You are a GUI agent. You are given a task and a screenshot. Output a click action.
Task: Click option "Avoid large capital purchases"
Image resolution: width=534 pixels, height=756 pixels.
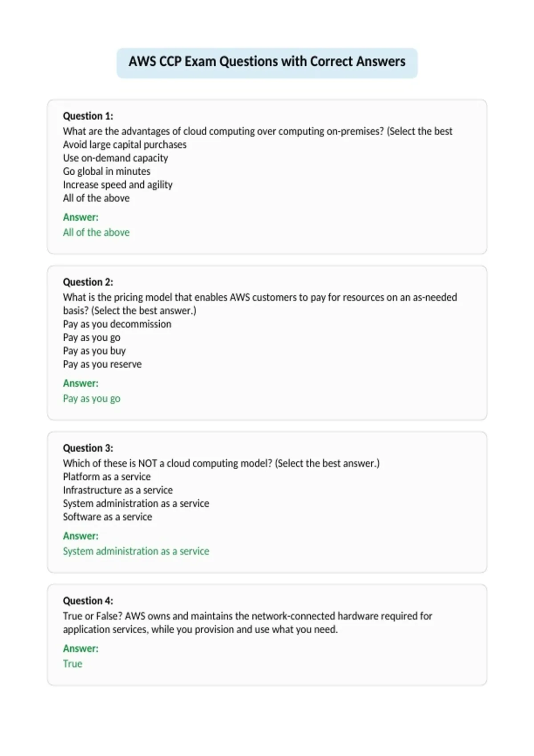pos(125,145)
